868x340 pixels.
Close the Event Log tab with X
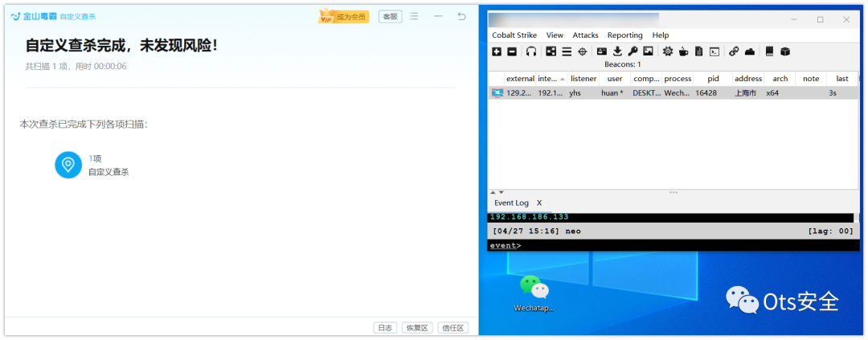coord(539,203)
